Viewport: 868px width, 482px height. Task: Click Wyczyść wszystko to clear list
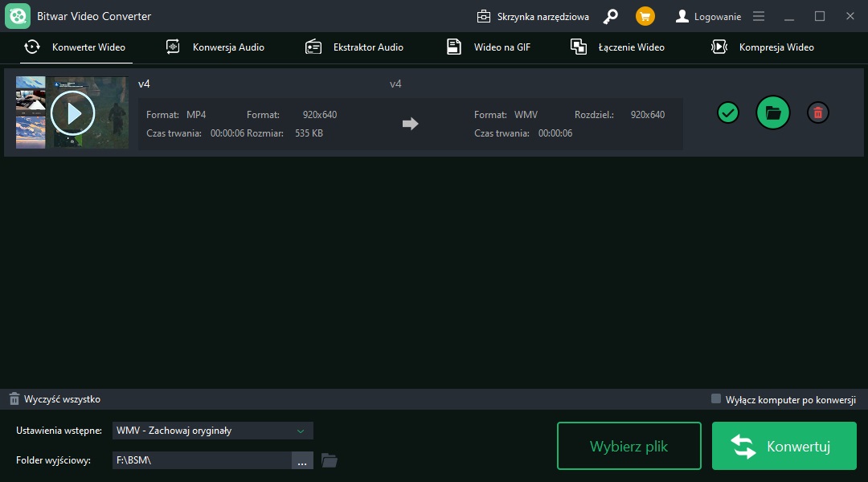[x=55, y=399]
